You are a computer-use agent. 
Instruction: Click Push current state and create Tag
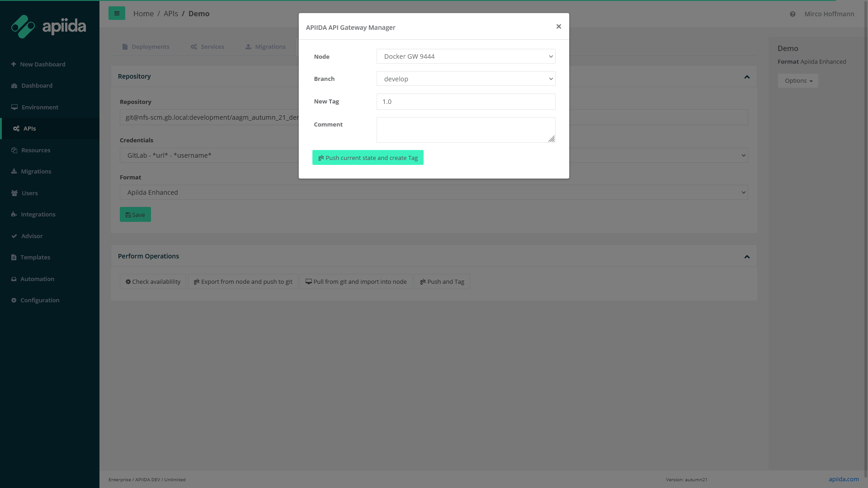coord(368,158)
